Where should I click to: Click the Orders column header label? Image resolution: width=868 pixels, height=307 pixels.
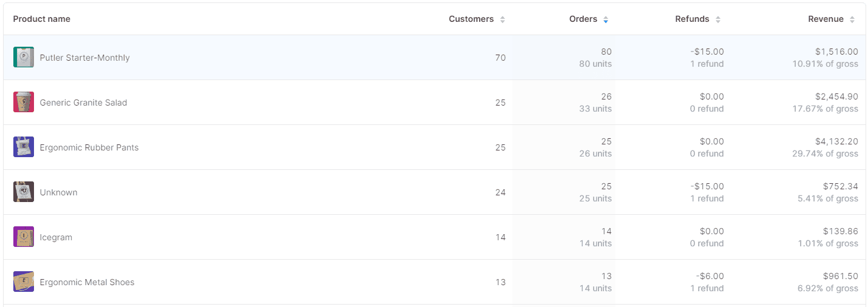[x=583, y=19]
